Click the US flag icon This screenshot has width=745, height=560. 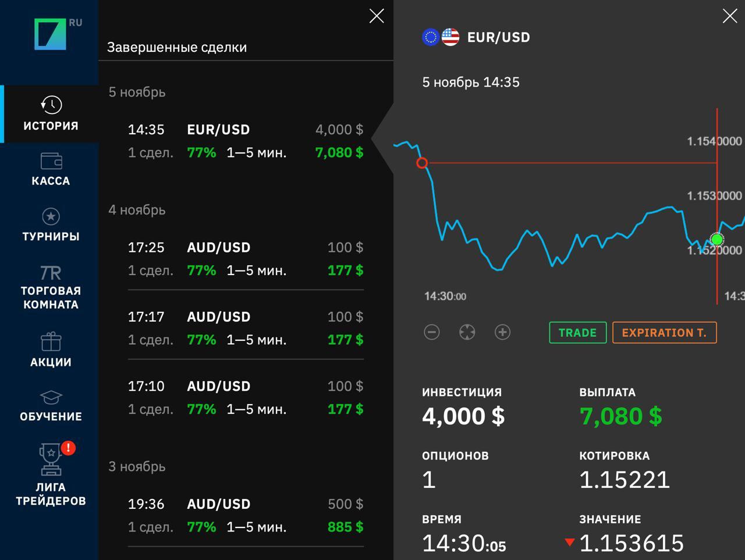coord(450,37)
